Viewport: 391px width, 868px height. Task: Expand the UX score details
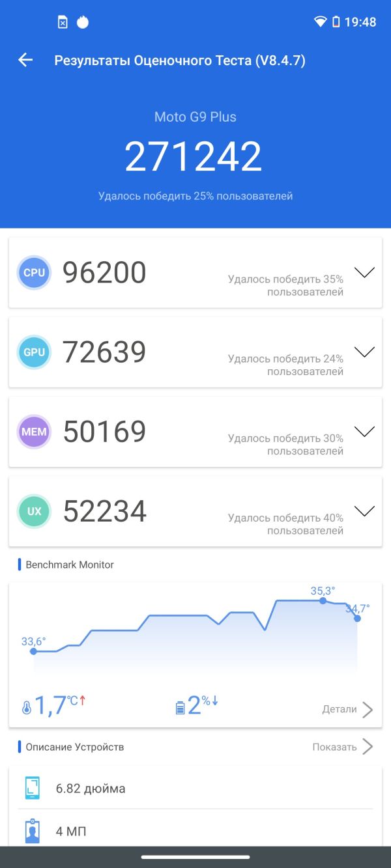click(364, 511)
